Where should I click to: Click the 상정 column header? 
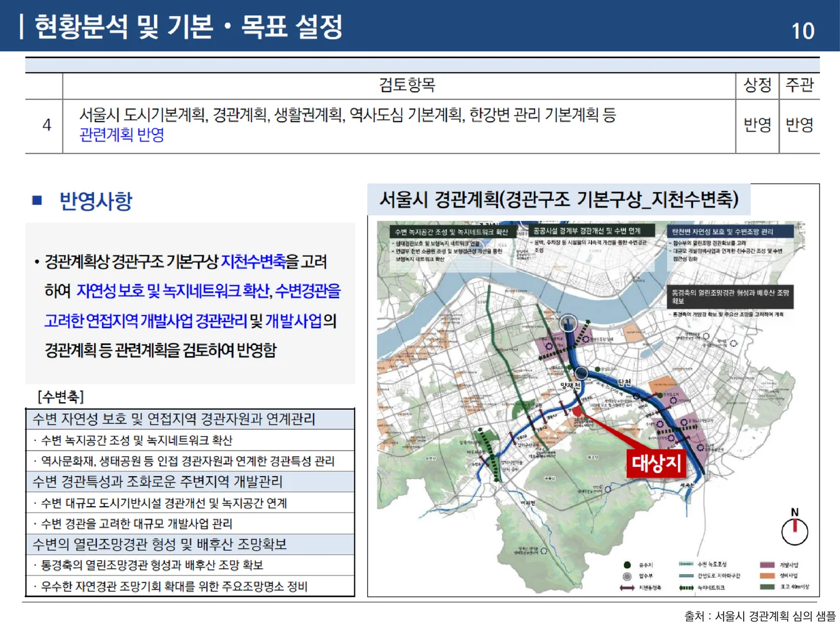click(757, 85)
